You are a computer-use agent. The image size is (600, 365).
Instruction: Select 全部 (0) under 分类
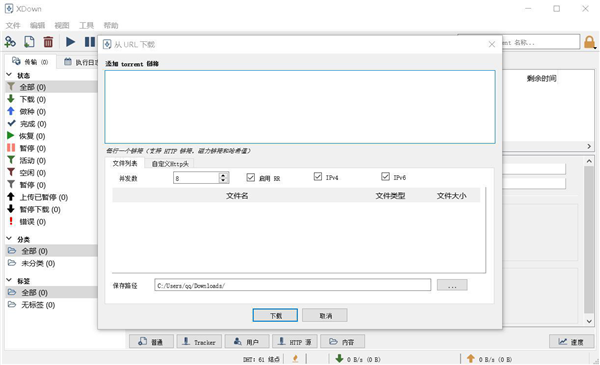tap(52, 251)
